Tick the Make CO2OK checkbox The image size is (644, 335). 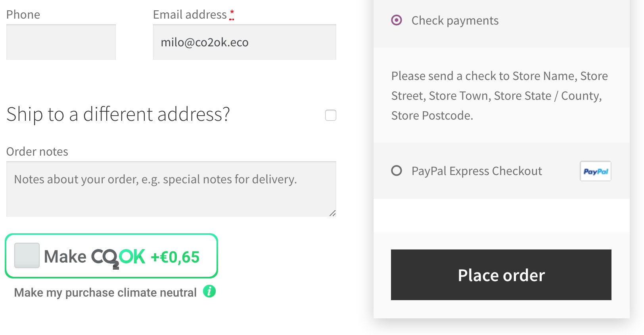tap(27, 255)
